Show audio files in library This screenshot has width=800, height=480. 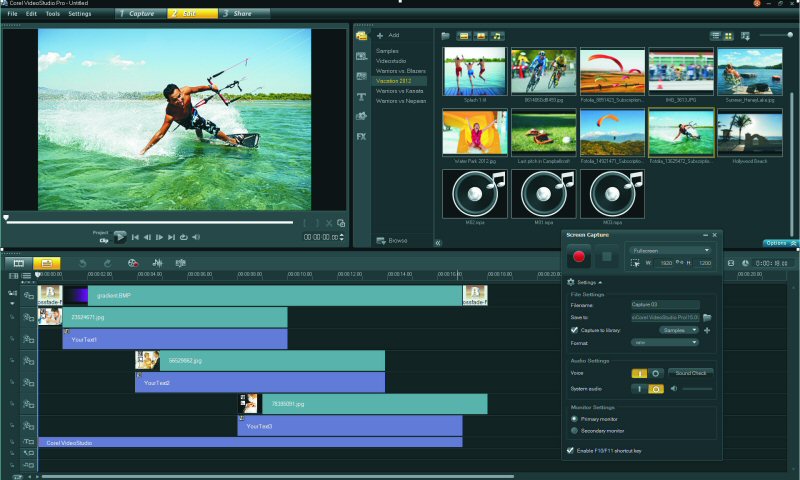(498, 36)
